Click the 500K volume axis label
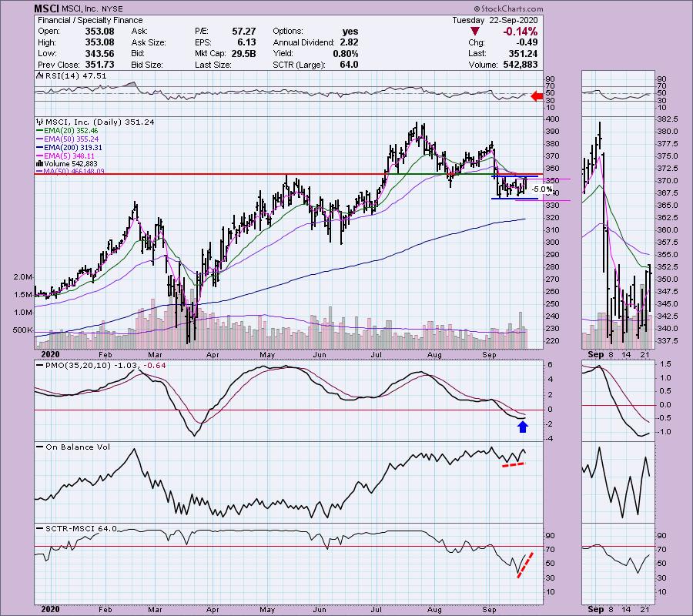 [23, 330]
